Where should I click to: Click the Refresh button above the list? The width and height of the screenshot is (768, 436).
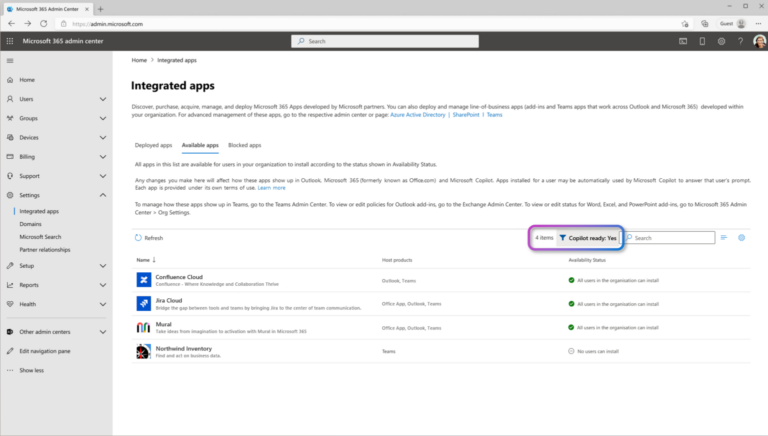tap(149, 238)
